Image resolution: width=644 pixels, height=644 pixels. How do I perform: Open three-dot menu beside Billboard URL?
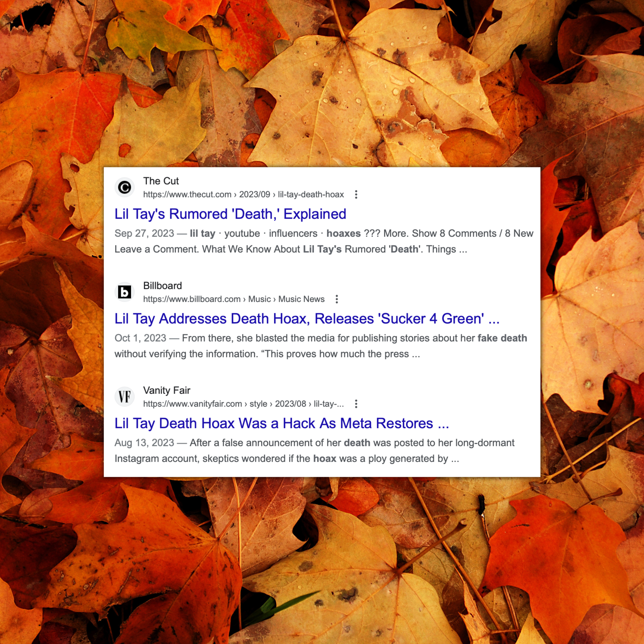click(337, 299)
